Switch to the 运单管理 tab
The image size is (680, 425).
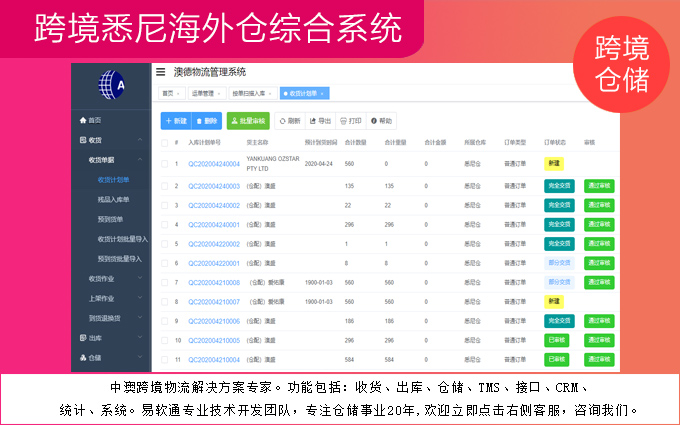[204, 93]
